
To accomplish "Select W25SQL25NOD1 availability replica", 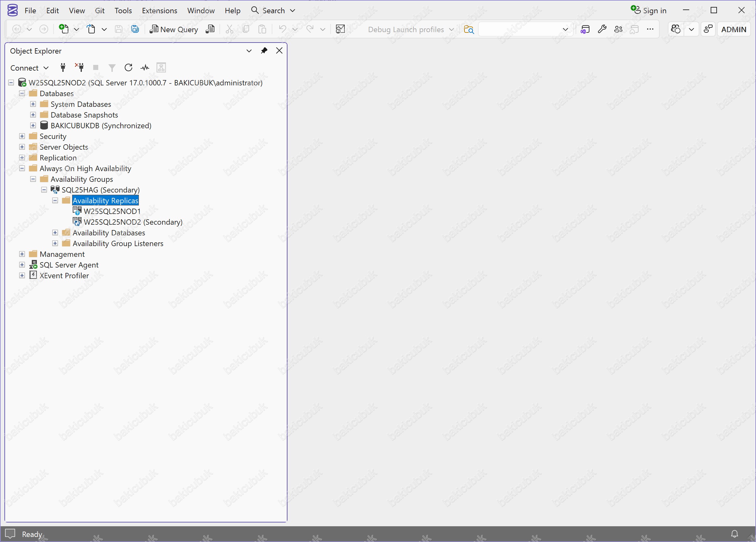I will [112, 211].
